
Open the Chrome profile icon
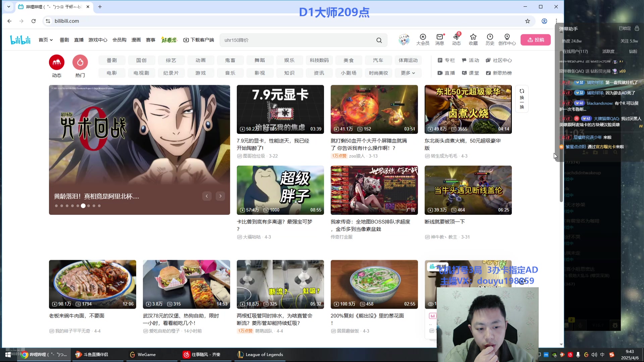tap(544, 21)
